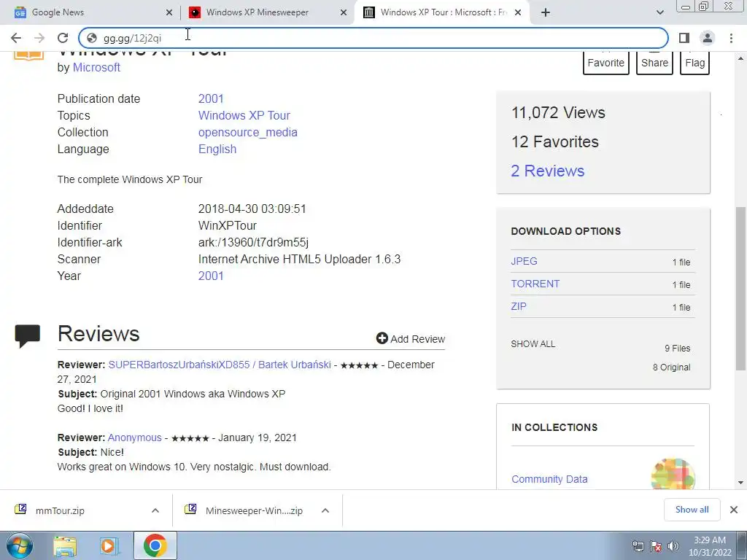Go back with the browser back arrow
The height and width of the screenshot is (560, 747).
(x=16, y=38)
